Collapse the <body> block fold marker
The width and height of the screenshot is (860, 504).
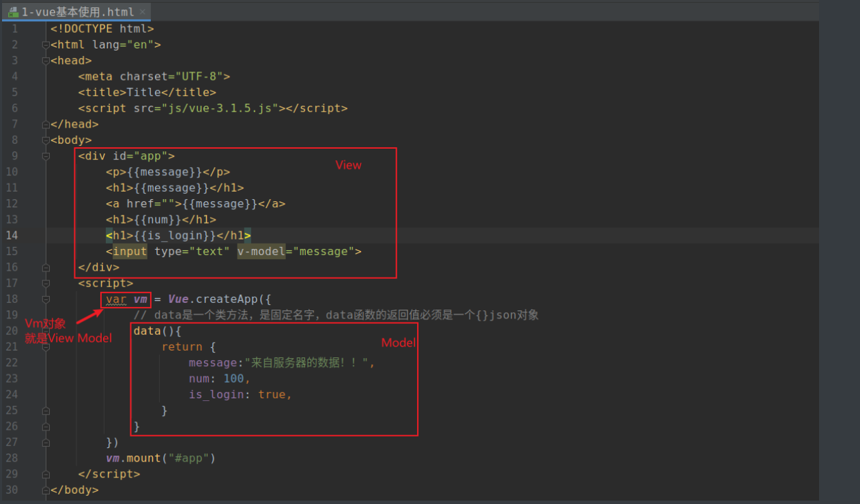[46, 140]
